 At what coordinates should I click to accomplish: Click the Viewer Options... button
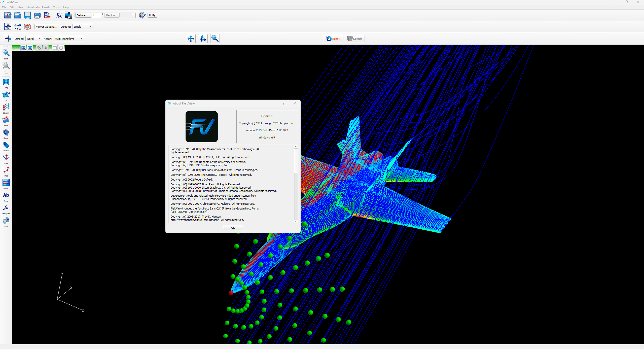point(47,27)
